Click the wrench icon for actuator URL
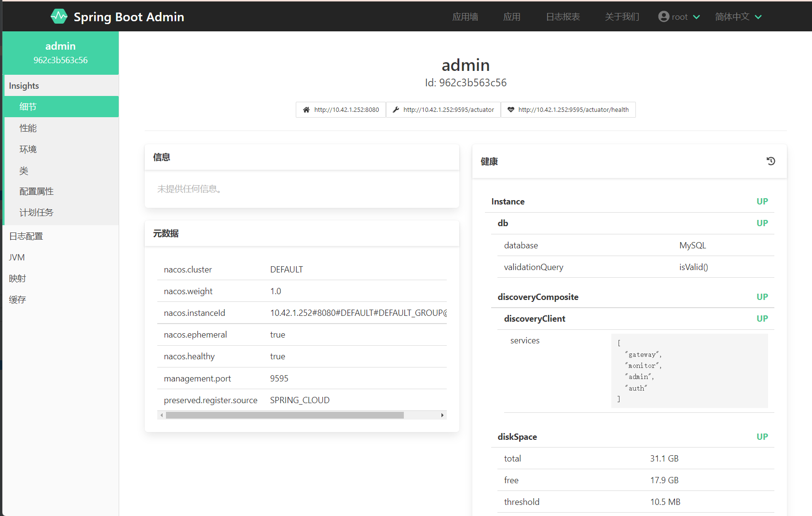 396,110
